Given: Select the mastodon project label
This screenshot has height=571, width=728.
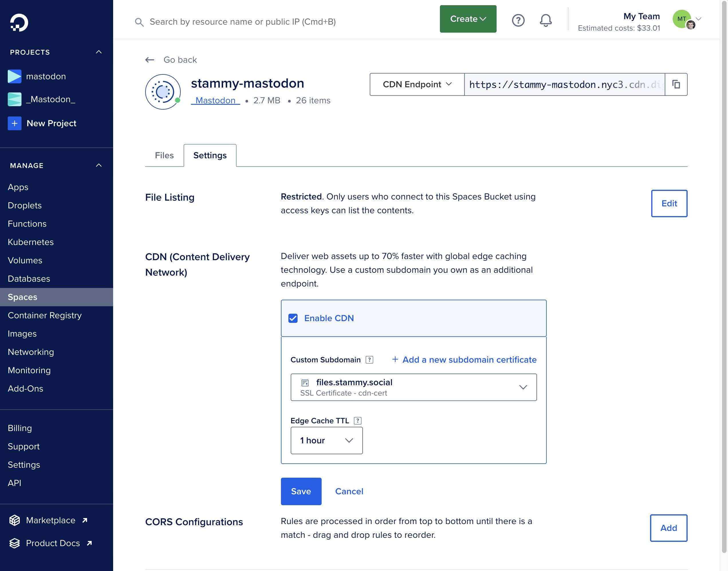Looking at the screenshot, I should click(x=46, y=76).
